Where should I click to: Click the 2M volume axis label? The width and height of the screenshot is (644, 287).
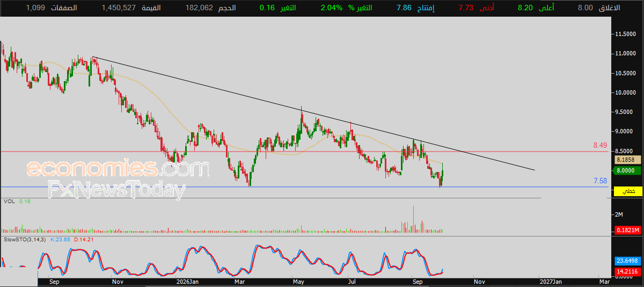pos(619,214)
